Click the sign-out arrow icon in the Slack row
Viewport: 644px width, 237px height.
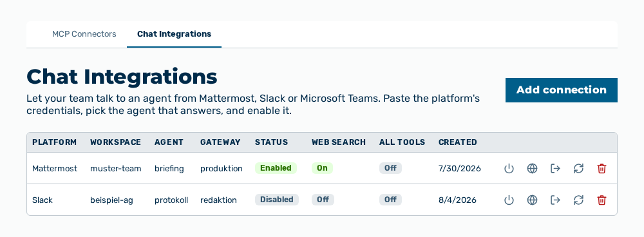[x=555, y=200]
